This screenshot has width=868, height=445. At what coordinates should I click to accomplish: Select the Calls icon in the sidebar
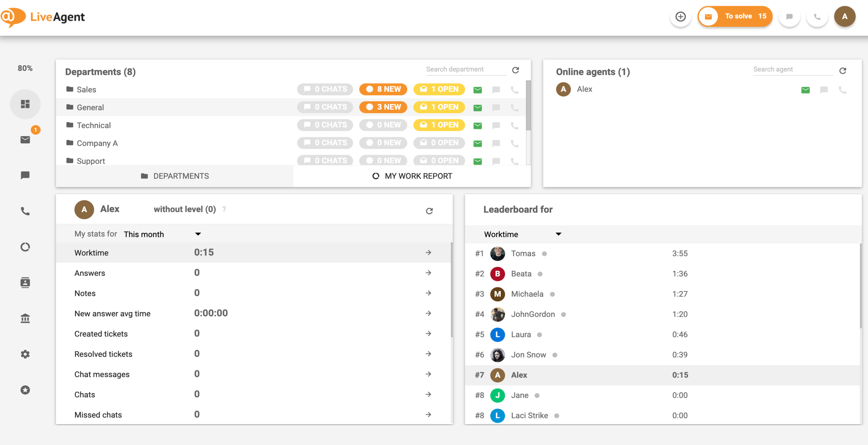coord(25,211)
